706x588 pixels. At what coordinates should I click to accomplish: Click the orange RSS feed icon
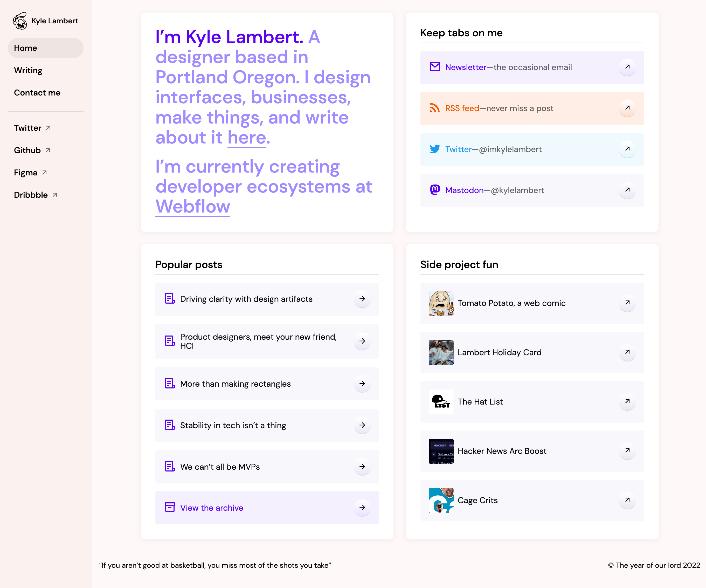[435, 108]
